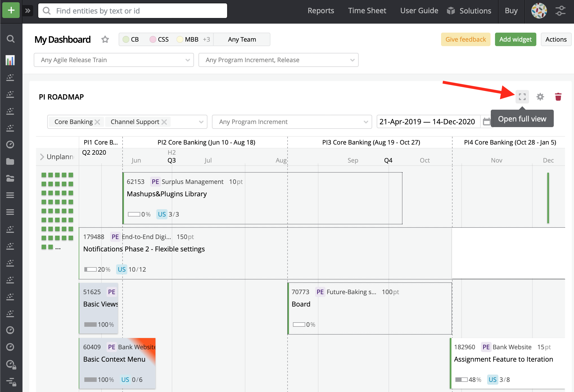Select the colorful dashboard icon in the sidebar
The height and width of the screenshot is (392, 574).
pyautogui.click(x=11, y=60)
